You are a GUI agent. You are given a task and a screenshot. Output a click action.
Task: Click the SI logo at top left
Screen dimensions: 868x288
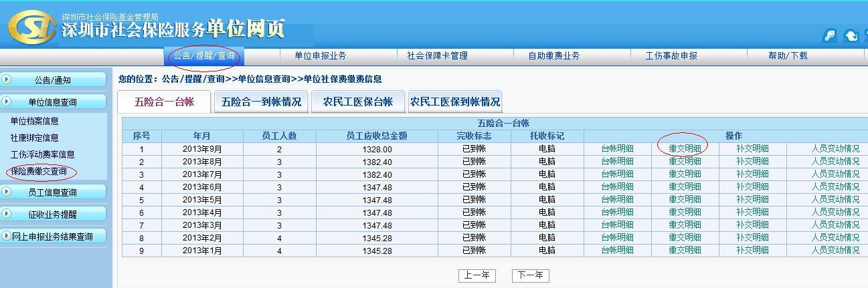31,27
